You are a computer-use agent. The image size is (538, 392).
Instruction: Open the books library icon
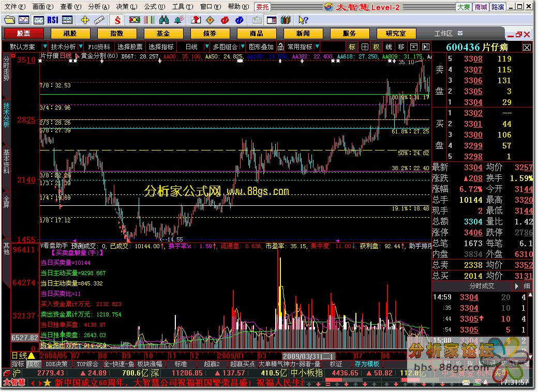286,20
